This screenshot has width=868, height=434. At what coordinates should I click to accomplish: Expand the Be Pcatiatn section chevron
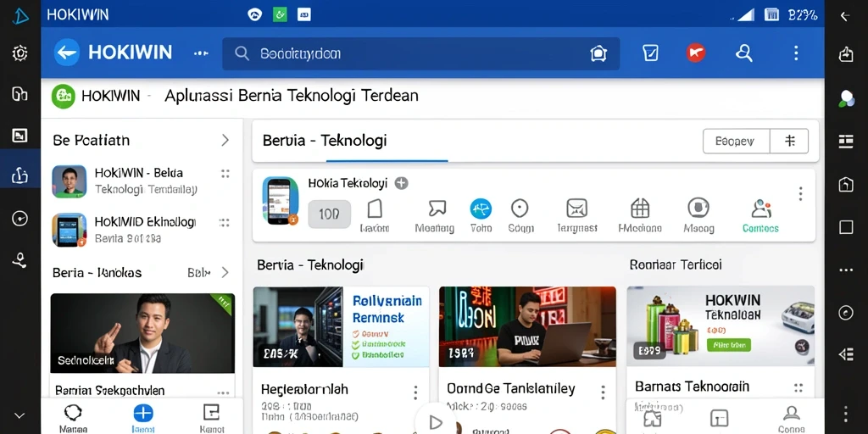click(225, 140)
